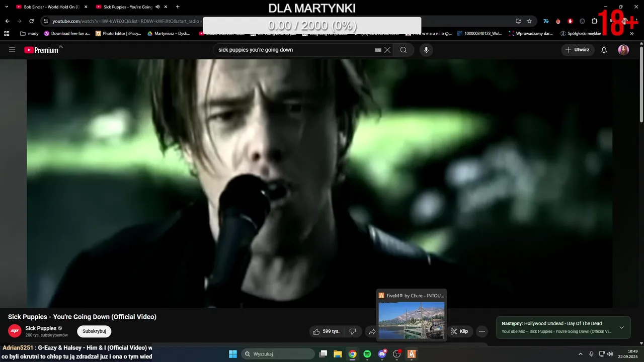The image size is (644, 362).
Task: Go to YouTube Premium home logo
Action: click(41, 50)
